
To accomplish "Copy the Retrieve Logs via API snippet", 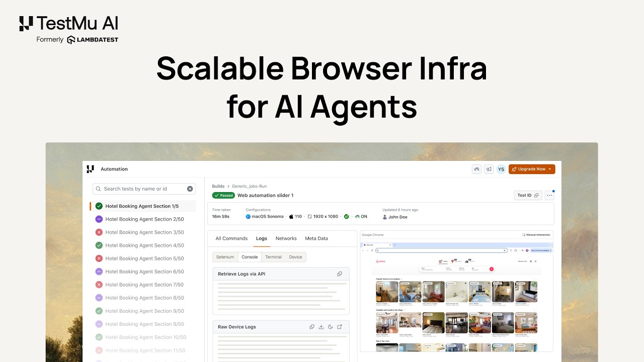I will 340,274.
